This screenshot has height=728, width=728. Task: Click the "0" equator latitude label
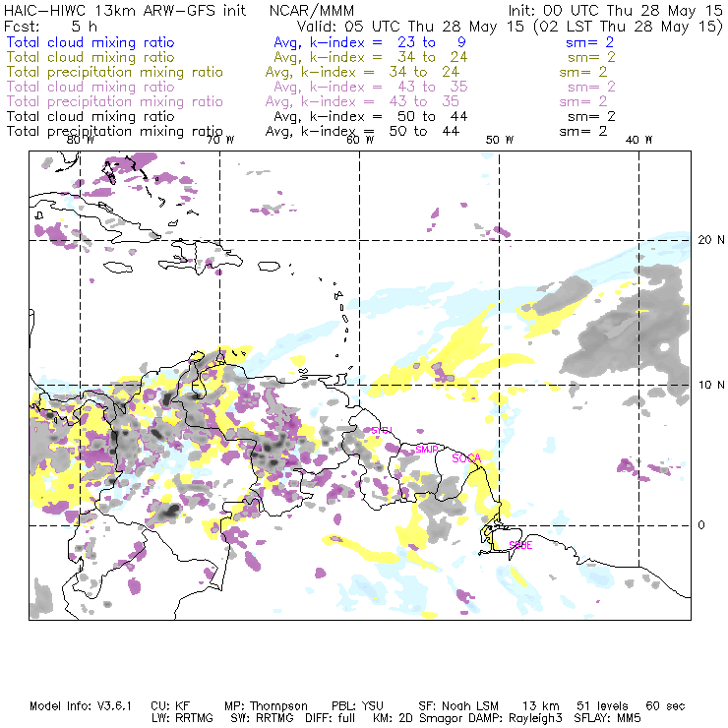701,524
